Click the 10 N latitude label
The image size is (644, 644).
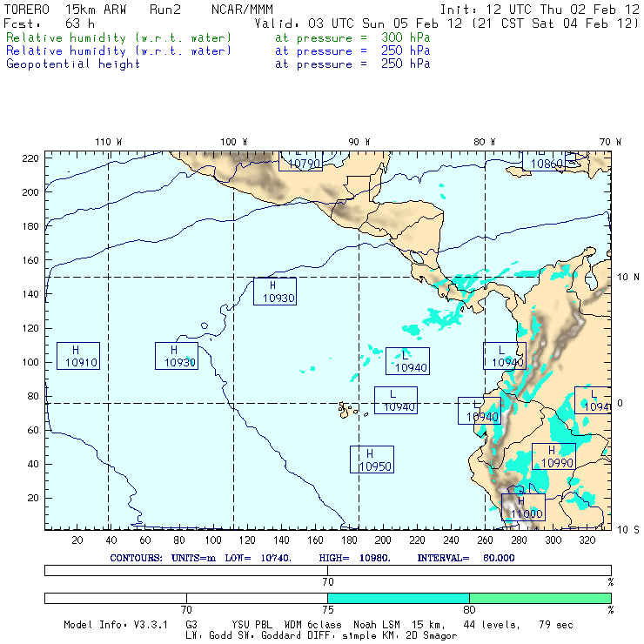pyautogui.click(x=628, y=278)
